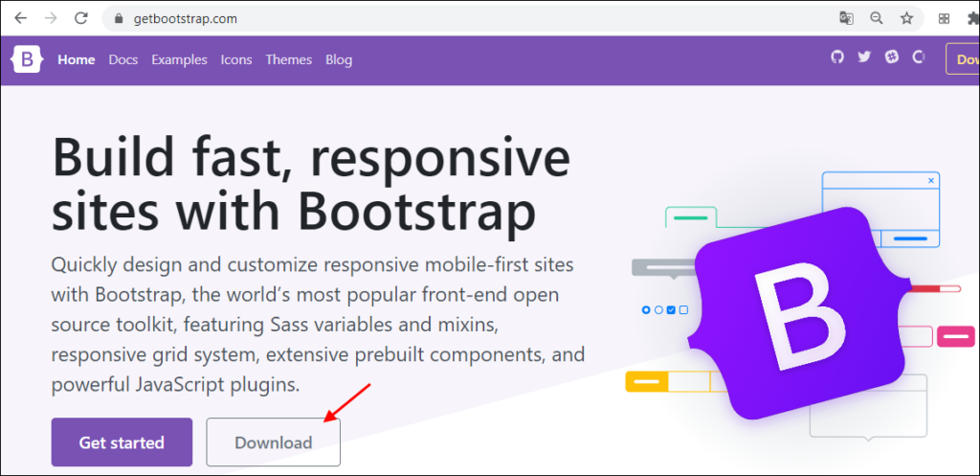980x476 pixels.
Task: Open the Docs nav item
Action: pyautogui.click(x=123, y=59)
